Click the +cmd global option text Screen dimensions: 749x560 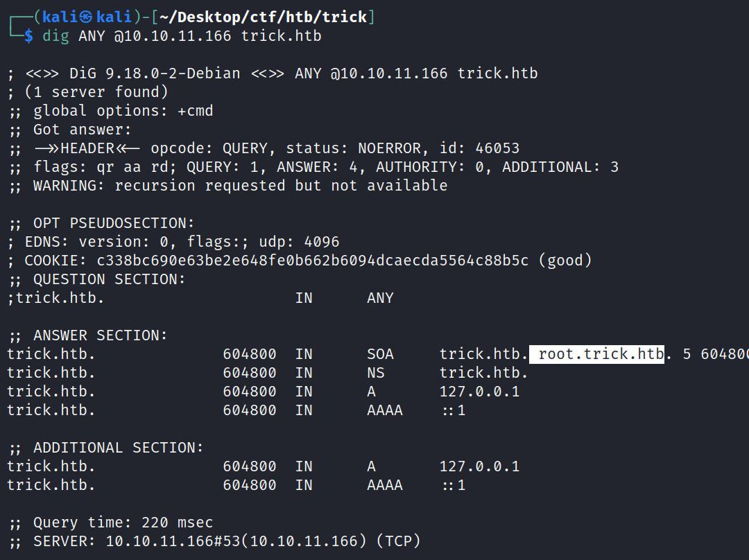[196, 111]
